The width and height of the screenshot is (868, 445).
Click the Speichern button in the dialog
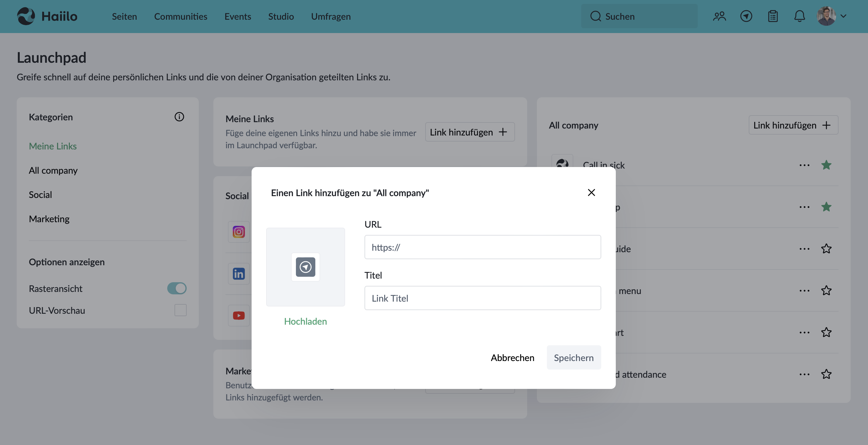574,357
